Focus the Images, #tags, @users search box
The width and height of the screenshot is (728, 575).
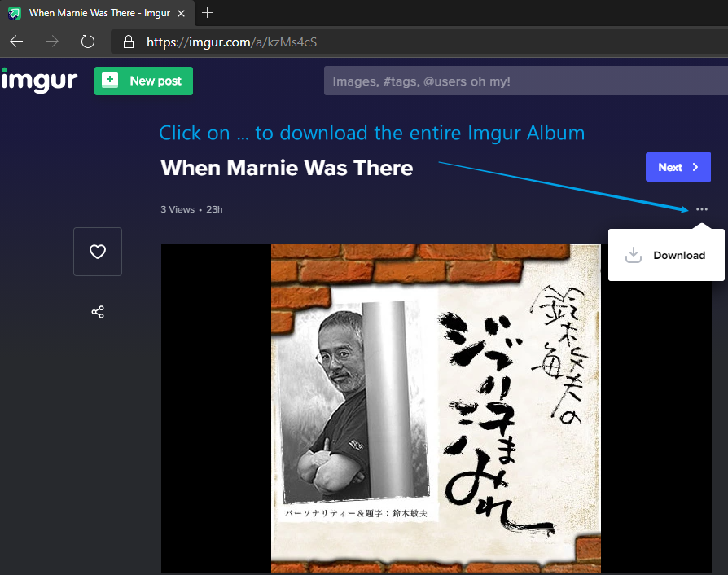pyautogui.click(x=525, y=81)
